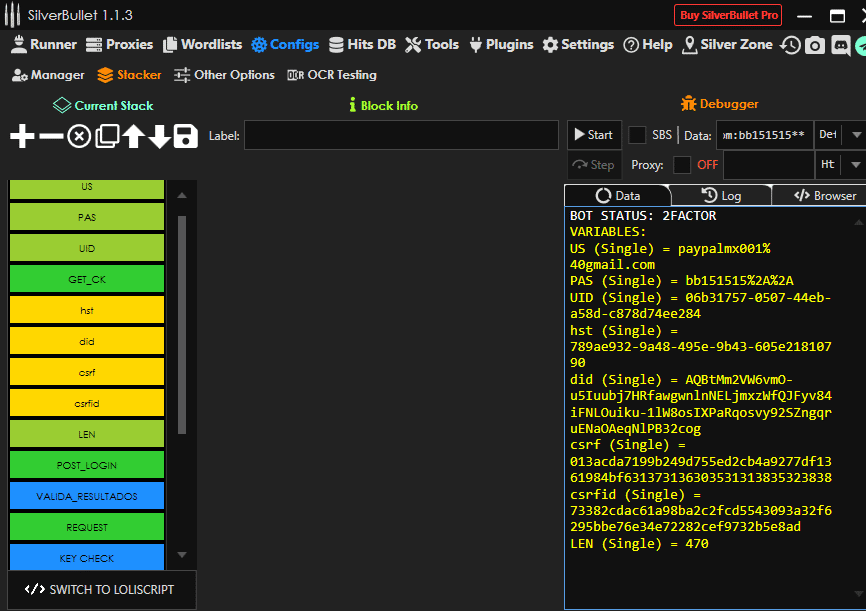
Task: Toggle the SBS checkbox
Action: point(637,135)
